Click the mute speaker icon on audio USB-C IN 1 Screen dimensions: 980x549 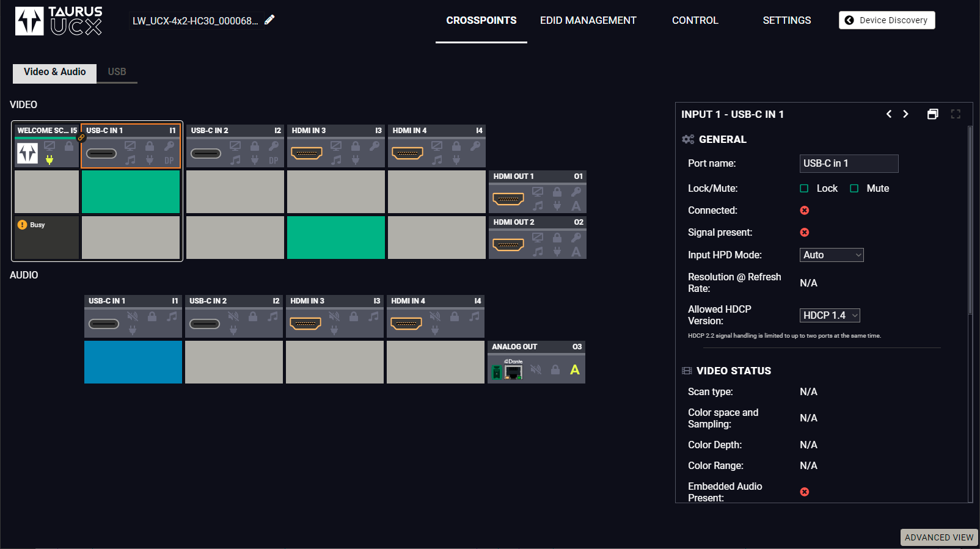click(133, 316)
